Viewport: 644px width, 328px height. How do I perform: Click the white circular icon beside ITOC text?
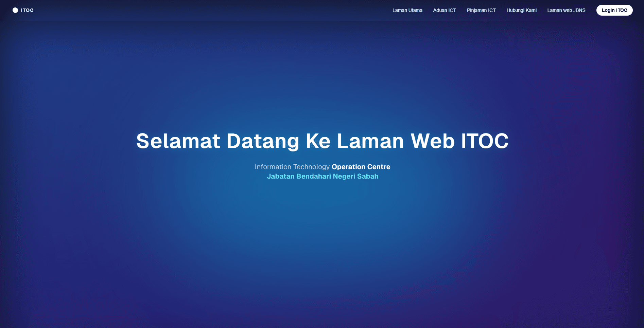pos(15,10)
